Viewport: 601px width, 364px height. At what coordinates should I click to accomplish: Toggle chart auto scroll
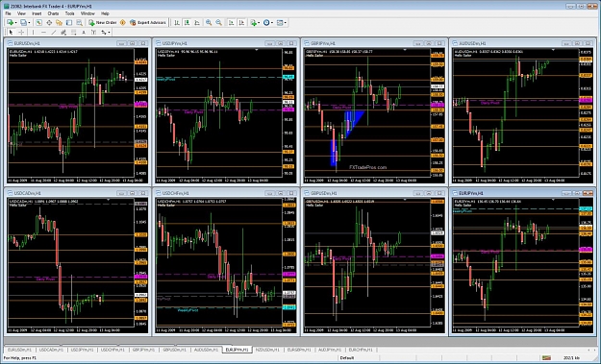pos(231,23)
